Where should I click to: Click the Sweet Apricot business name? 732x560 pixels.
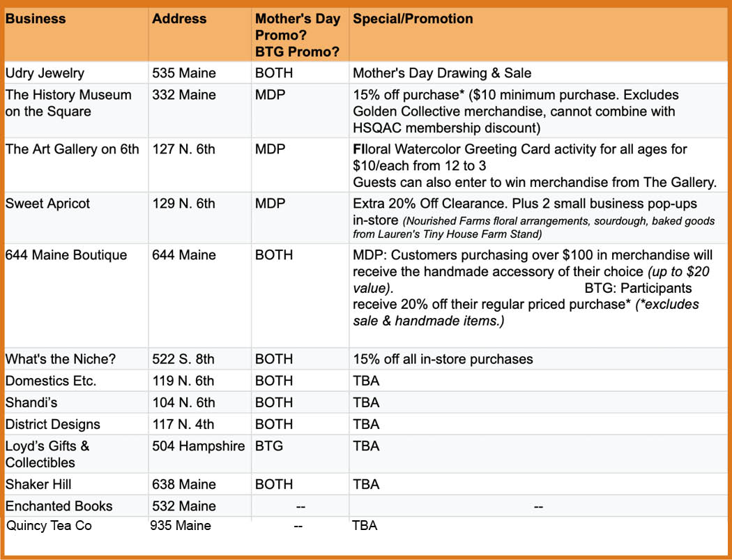(47, 204)
